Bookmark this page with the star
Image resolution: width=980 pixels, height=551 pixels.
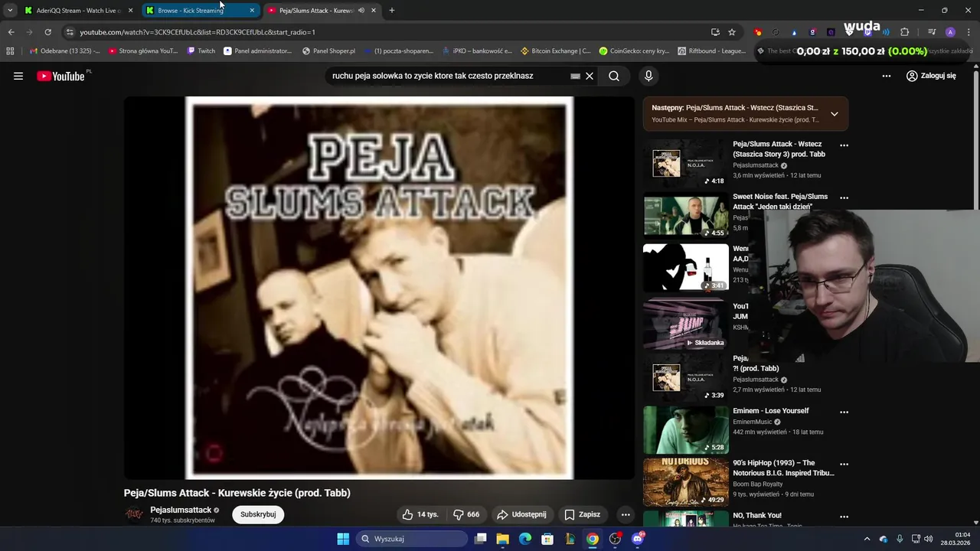pyautogui.click(x=732, y=32)
